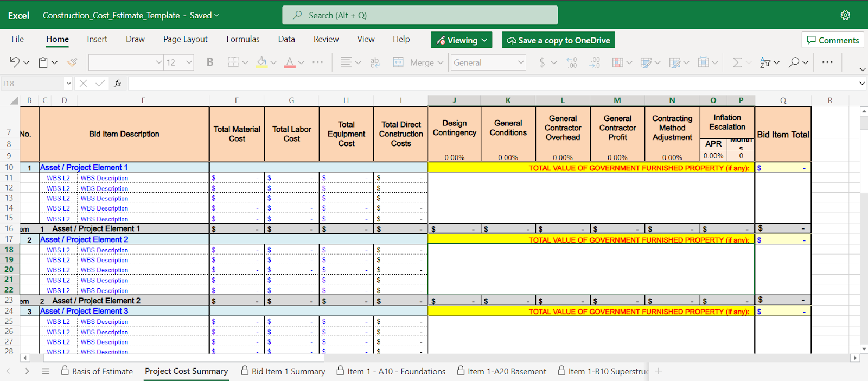Click the Insert Function fx icon
Screen dimensions: 868x381
click(117, 84)
